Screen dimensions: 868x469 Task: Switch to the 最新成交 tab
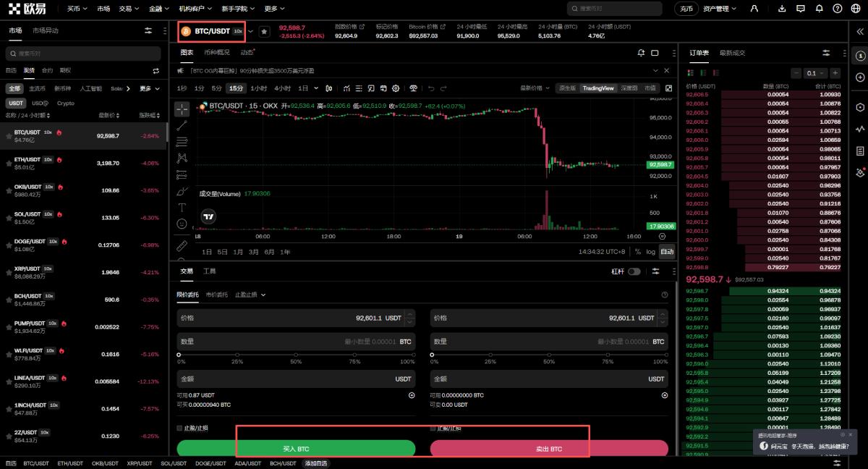[732, 53]
